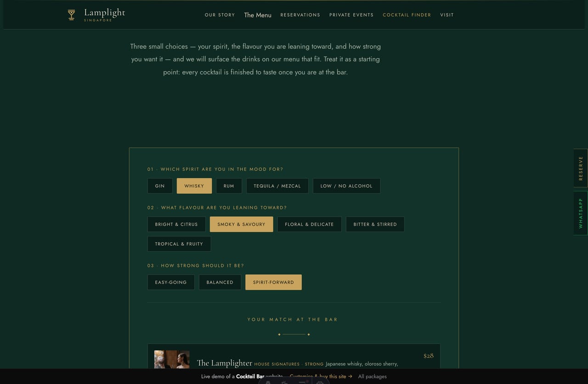Click the 'How strong' question heading

[196, 265]
